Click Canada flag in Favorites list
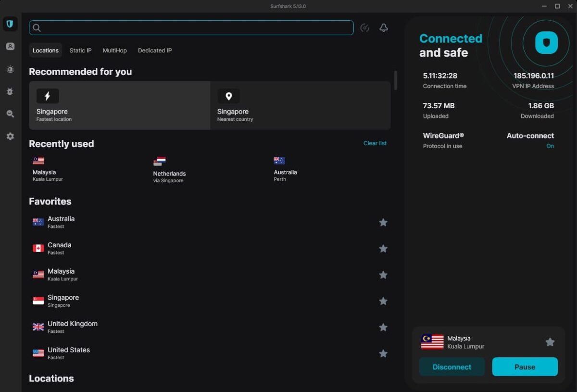 38,248
